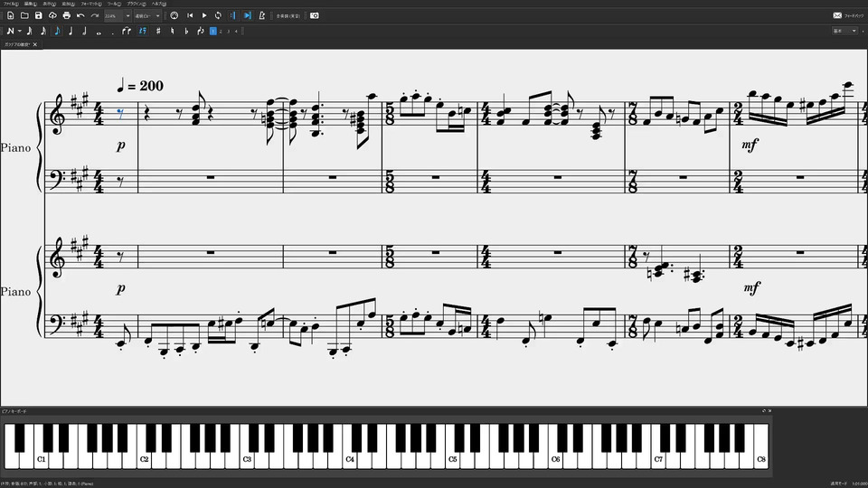
Task: Select the blue eighth rest in first measure
Action: [x=120, y=114]
